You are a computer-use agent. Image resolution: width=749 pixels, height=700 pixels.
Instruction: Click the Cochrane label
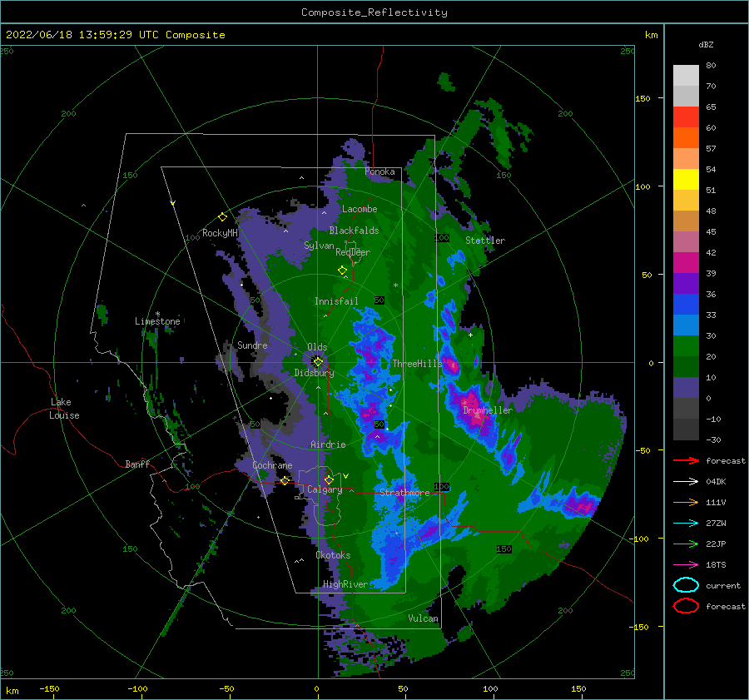(272, 465)
